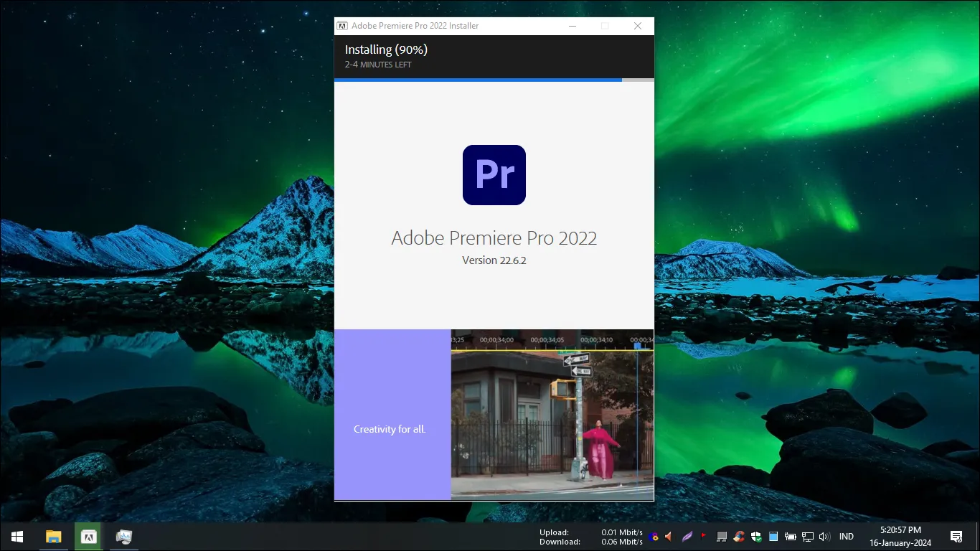Check battery status via the power tray icon
The height and width of the screenshot is (551, 980).
point(789,536)
